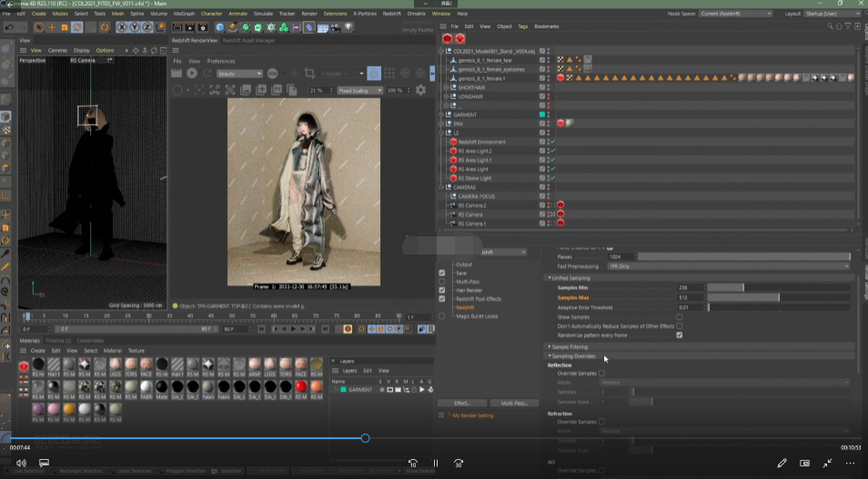
Task: Enable Refraction Override Samples checkbox
Action: 601,422
